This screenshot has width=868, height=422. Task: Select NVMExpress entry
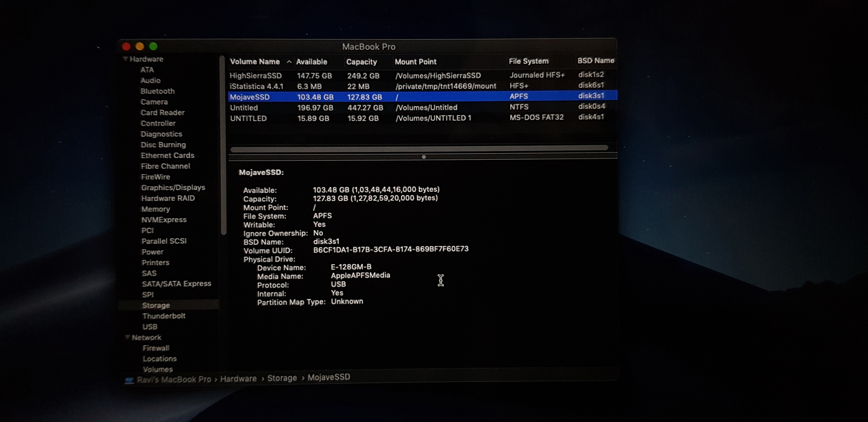tap(164, 220)
